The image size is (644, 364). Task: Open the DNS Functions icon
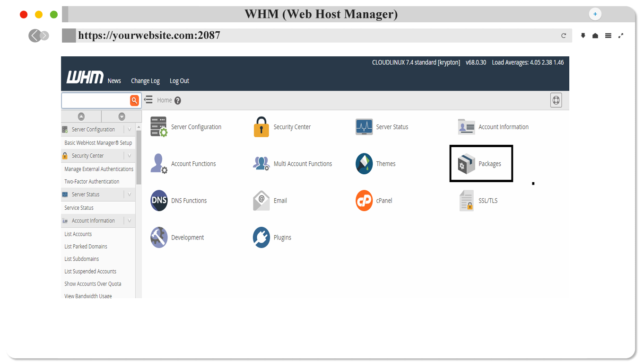pos(159,201)
